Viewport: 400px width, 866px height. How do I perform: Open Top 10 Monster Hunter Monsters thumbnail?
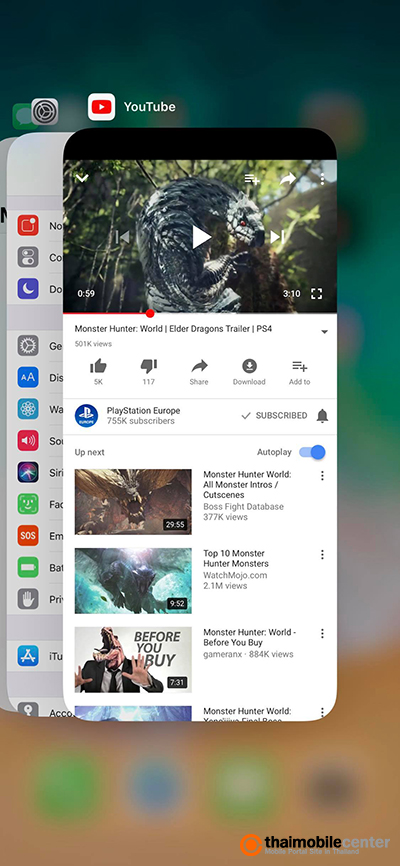[x=133, y=581]
